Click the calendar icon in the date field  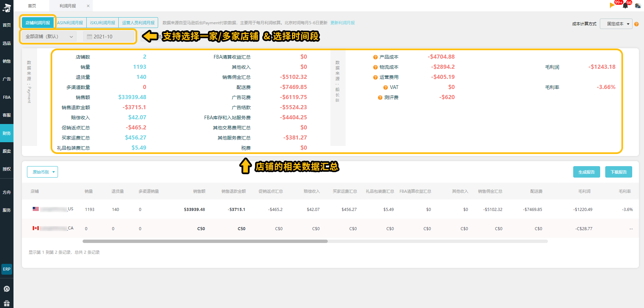[x=89, y=37]
